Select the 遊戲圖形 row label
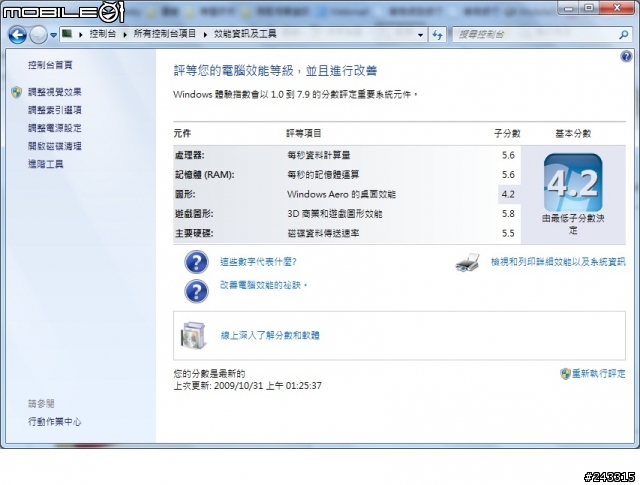 (194, 214)
